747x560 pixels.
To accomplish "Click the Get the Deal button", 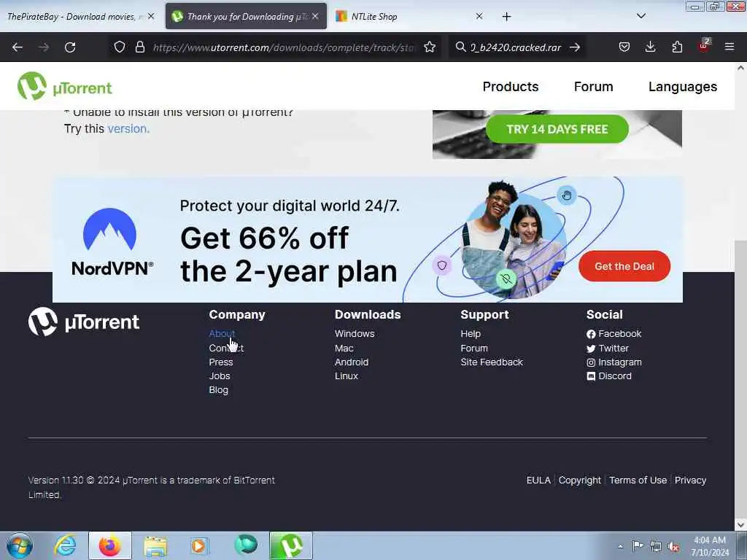I will click(624, 266).
